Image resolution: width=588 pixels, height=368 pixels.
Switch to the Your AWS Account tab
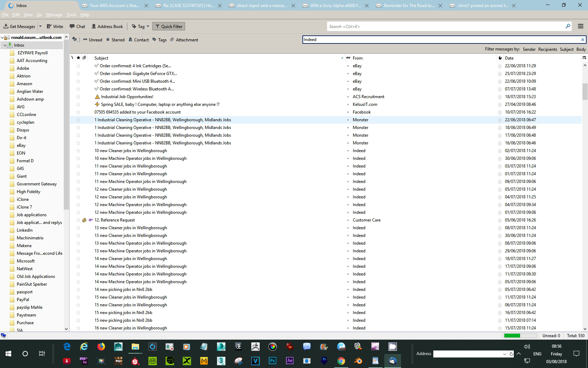pos(114,6)
